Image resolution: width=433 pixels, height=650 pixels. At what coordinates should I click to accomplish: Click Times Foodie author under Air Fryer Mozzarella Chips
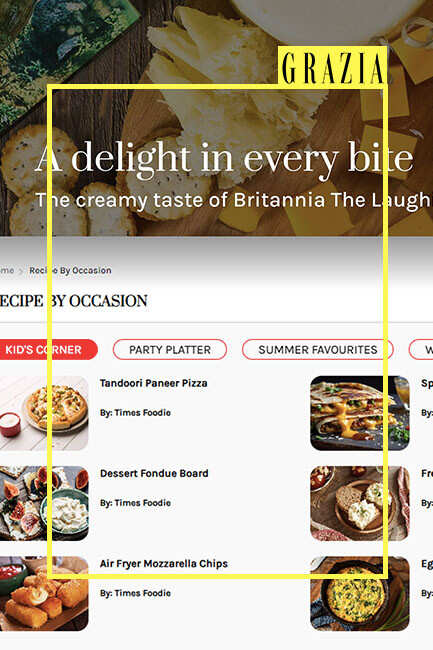click(x=143, y=593)
